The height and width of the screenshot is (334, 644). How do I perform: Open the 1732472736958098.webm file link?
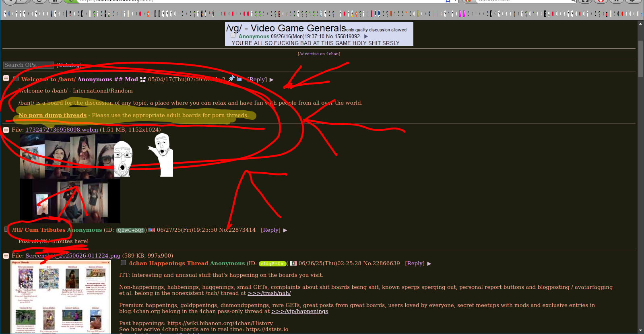[x=62, y=130]
